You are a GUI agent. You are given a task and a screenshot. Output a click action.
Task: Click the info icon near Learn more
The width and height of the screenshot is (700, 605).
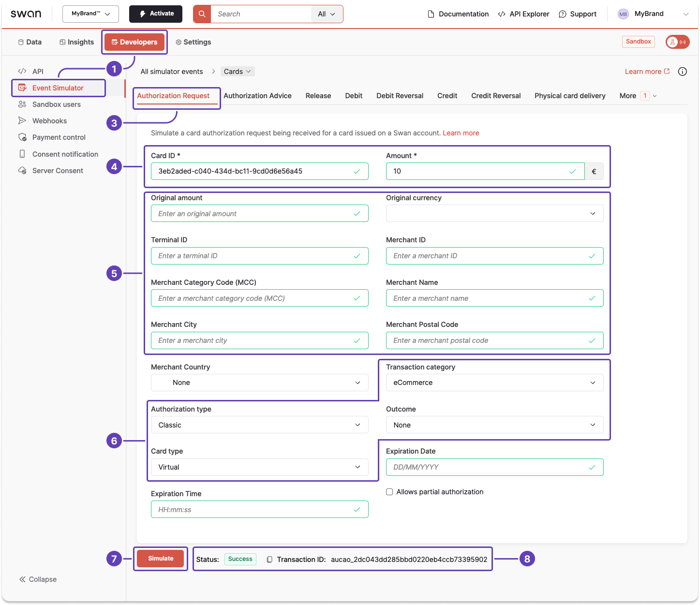pos(682,71)
